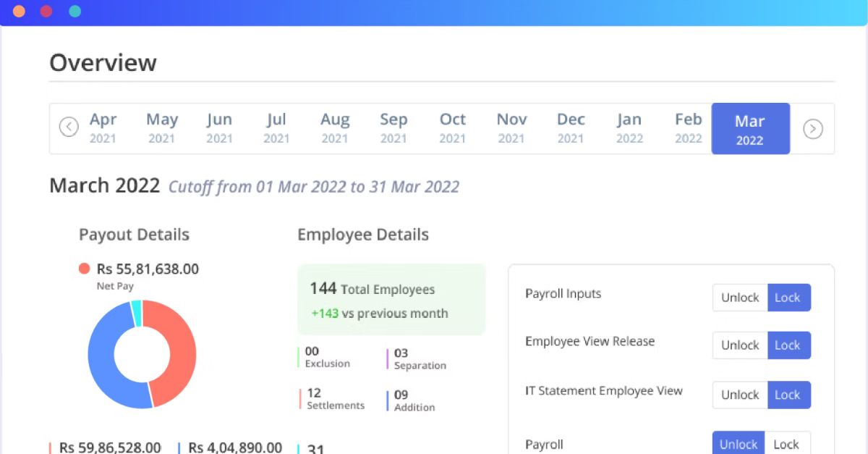The image size is (868, 454).
Task: Click the previous month arrow
Action: (x=69, y=127)
